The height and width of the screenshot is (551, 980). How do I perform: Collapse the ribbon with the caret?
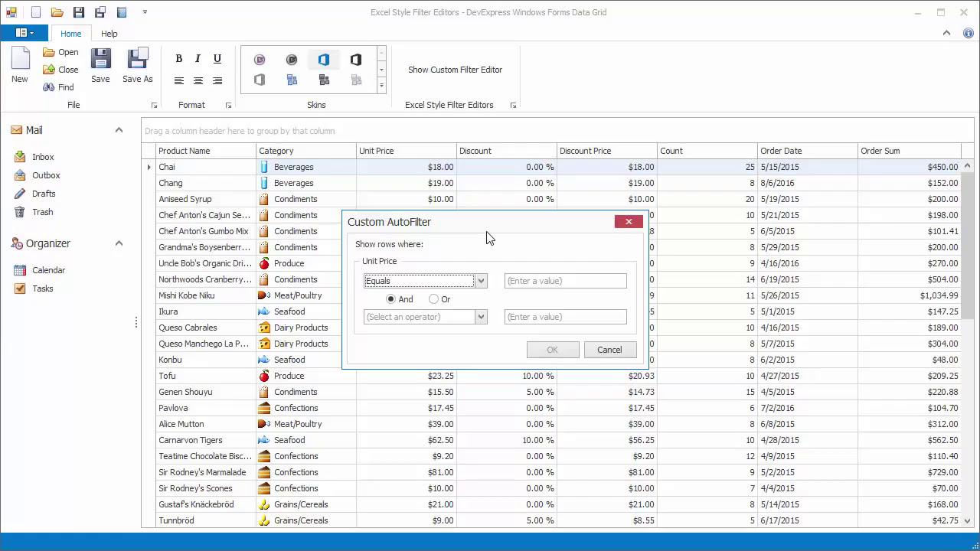[x=947, y=33]
